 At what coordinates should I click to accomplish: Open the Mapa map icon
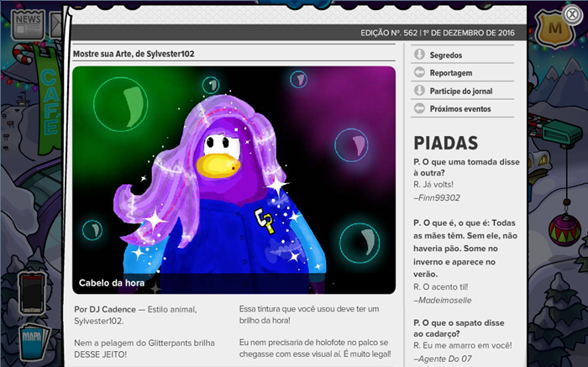[x=33, y=341]
